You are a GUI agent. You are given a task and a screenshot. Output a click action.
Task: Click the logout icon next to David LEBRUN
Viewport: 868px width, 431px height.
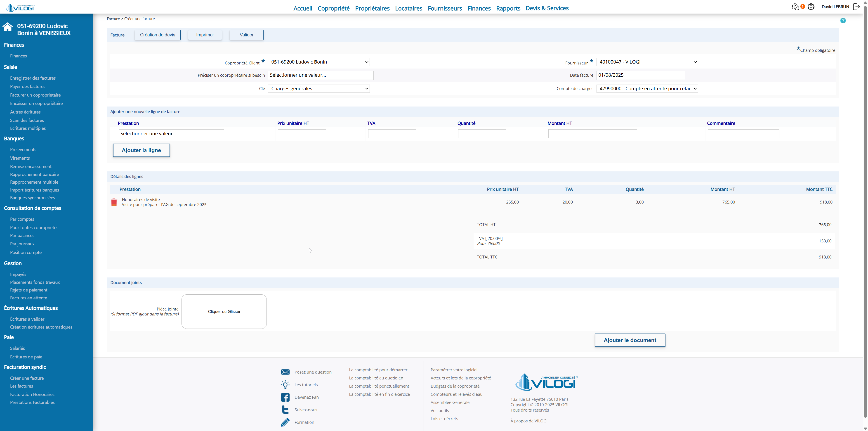[856, 7]
